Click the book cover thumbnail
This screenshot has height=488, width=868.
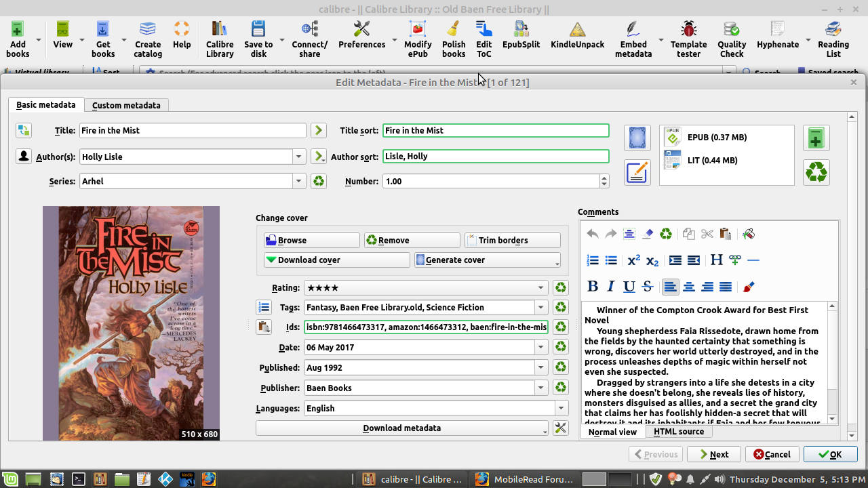(x=131, y=323)
